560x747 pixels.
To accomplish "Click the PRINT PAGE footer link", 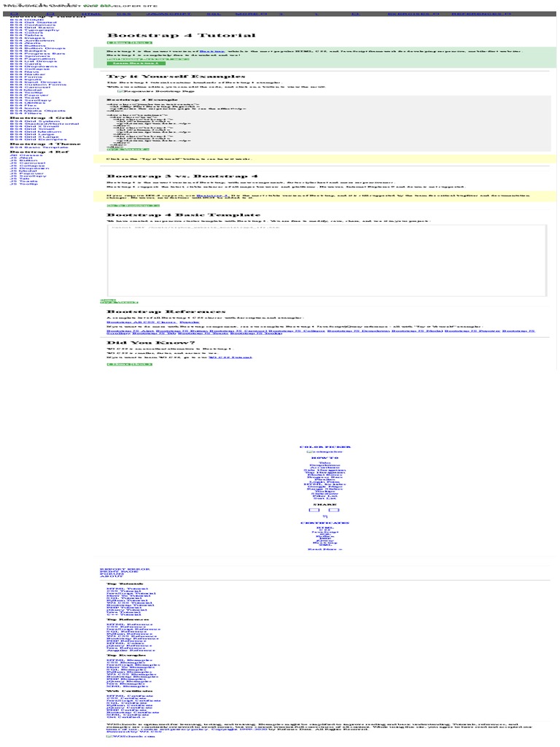I will tap(119, 572).
